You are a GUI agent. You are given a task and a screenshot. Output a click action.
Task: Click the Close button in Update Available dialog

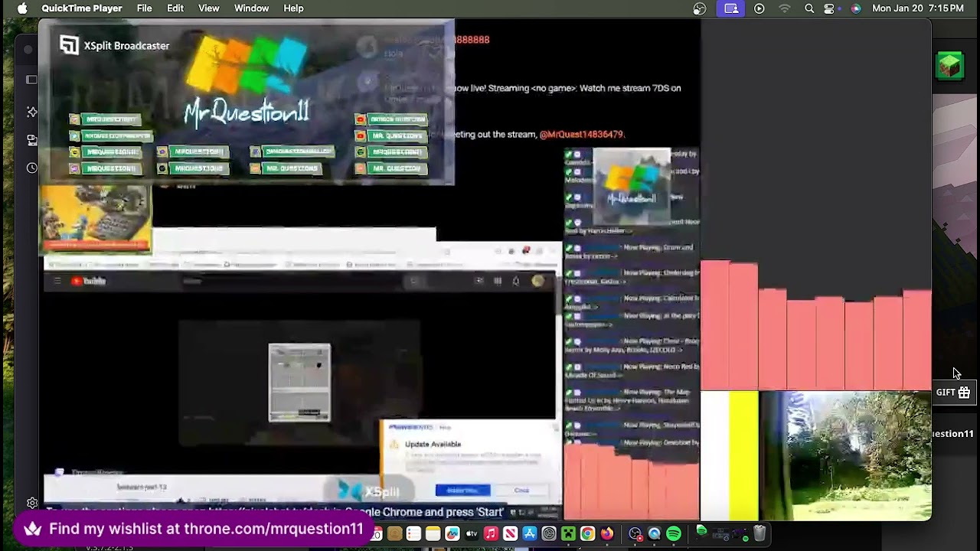pyautogui.click(x=521, y=491)
